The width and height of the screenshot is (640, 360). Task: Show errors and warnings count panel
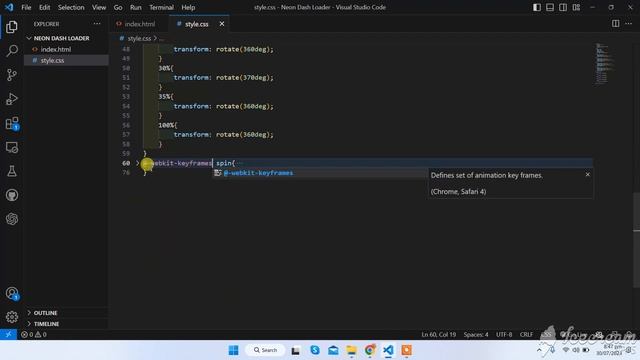pyautogui.click(x=33, y=334)
